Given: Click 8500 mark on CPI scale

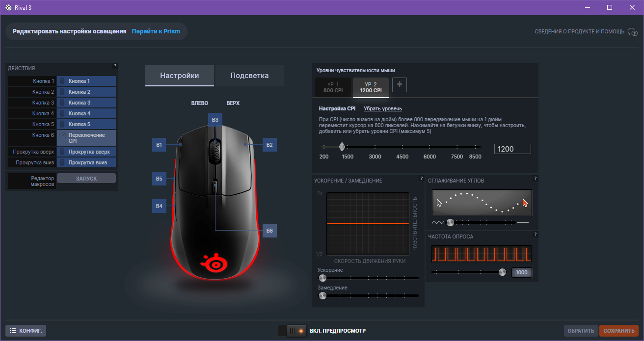Looking at the screenshot, I should click(475, 157).
